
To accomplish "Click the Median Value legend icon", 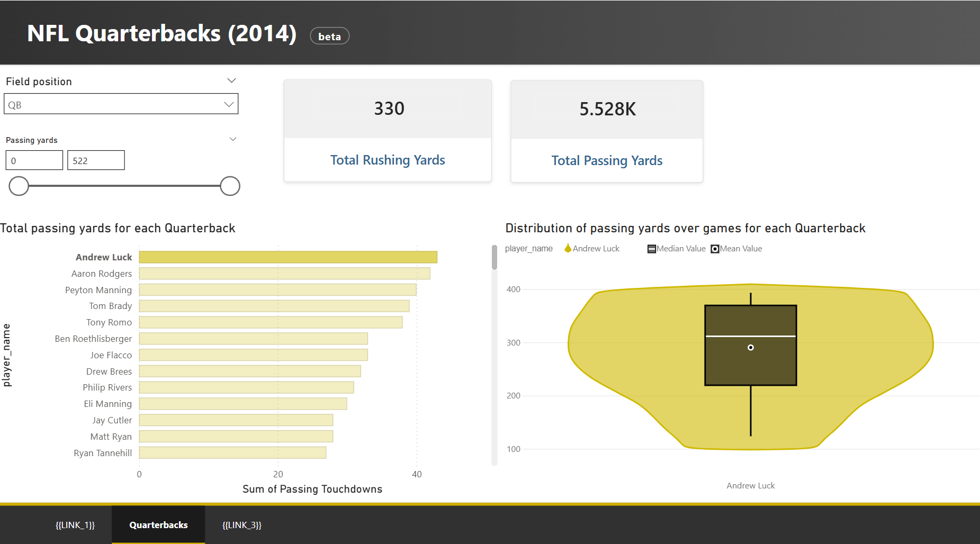I will pyautogui.click(x=652, y=249).
